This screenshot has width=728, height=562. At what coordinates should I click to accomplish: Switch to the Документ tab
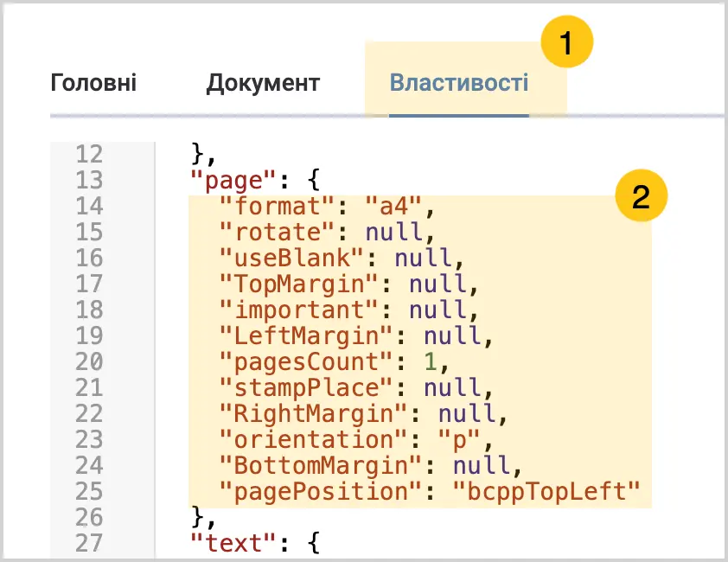263,84
